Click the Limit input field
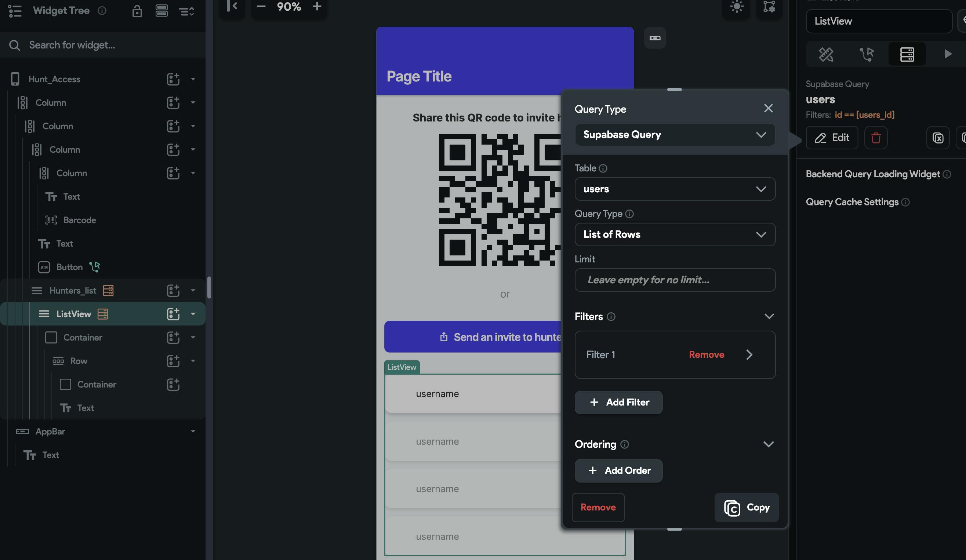Viewport: 966px width, 560px height. point(675,280)
